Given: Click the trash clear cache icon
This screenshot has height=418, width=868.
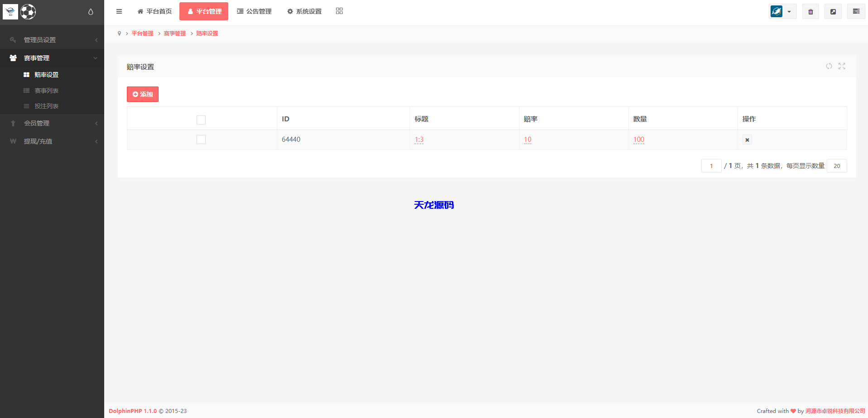Looking at the screenshot, I should (x=810, y=12).
